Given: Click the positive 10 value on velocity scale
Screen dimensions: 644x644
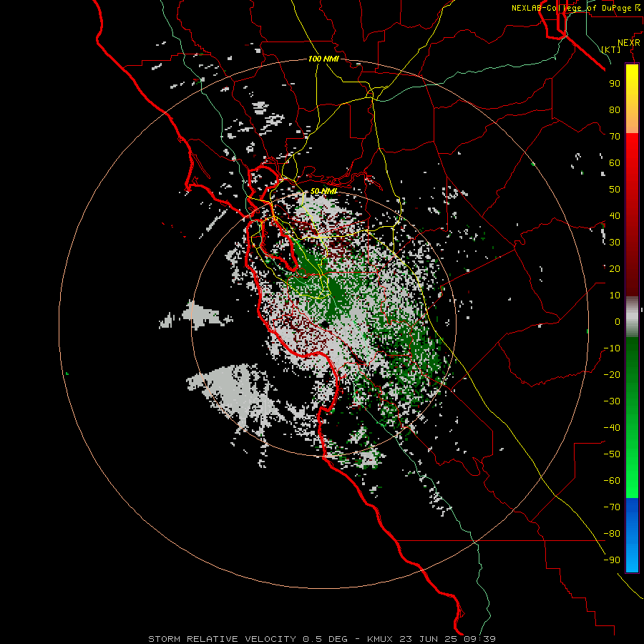Looking at the screenshot, I should [615, 296].
